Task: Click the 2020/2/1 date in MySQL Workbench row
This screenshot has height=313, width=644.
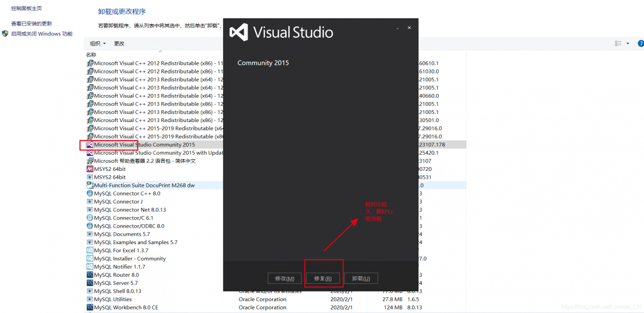Action: point(342,307)
